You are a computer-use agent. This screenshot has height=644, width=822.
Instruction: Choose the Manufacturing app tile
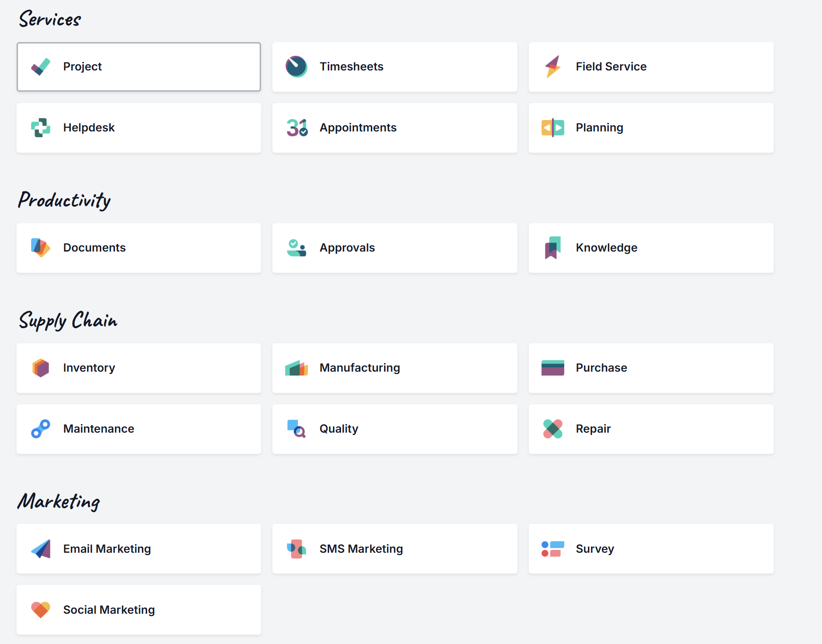[394, 368]
